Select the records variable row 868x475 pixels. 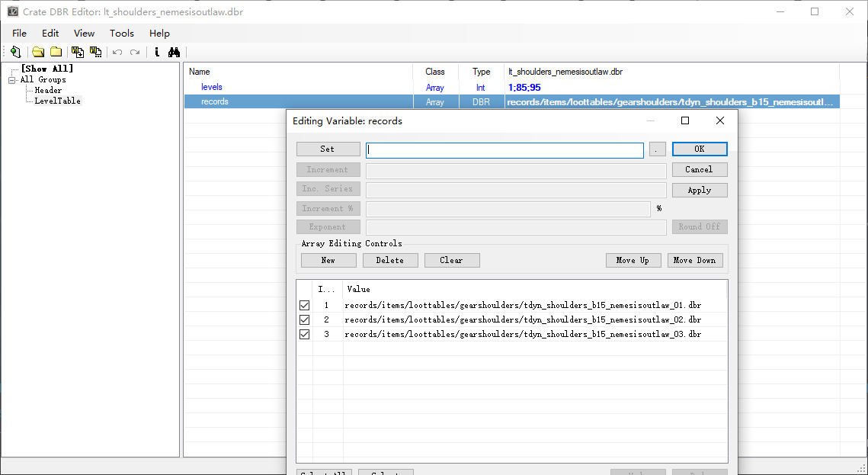(511, 102)
